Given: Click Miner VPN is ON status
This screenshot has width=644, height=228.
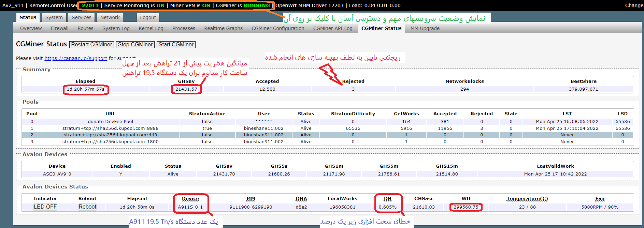Looking at the screenshot, I should click(190, 5).
